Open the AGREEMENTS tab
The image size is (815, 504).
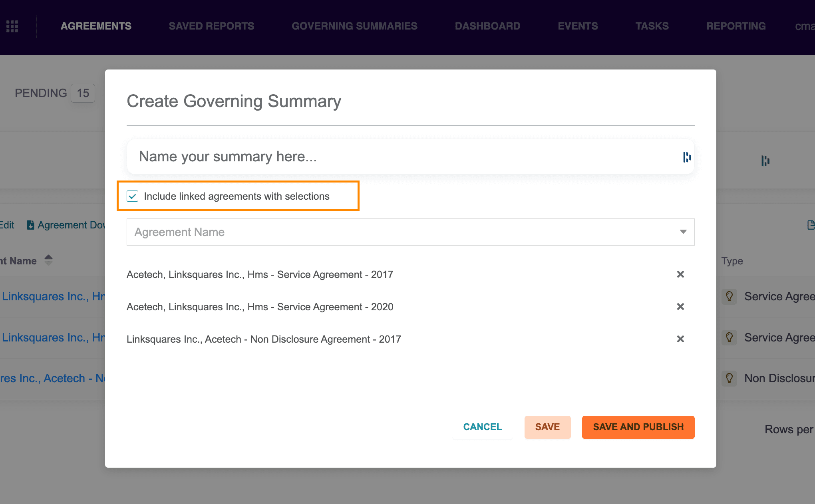[x=96, y=26]
